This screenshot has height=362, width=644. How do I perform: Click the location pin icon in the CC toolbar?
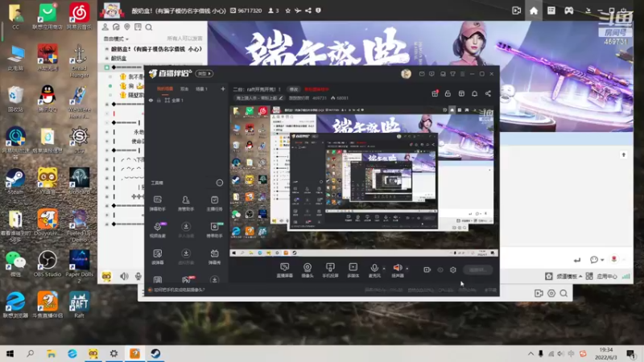coord(127,27)
